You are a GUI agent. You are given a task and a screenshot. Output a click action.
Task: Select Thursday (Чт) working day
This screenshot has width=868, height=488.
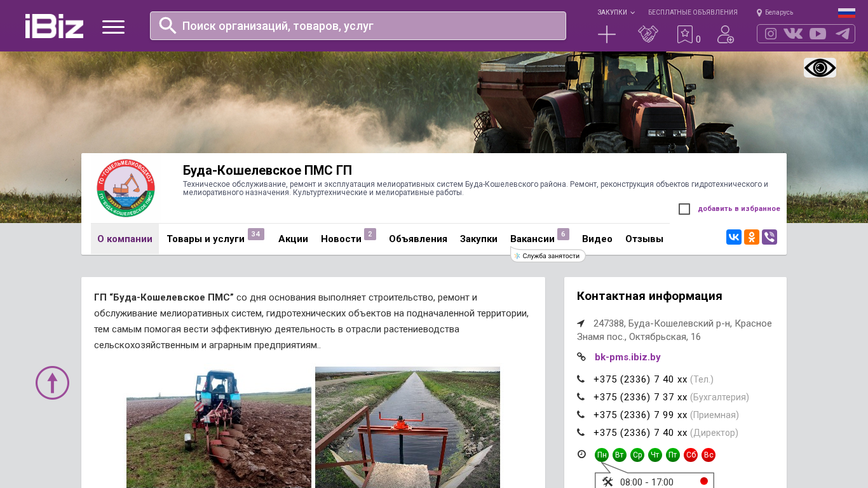(x=655, y=455)
